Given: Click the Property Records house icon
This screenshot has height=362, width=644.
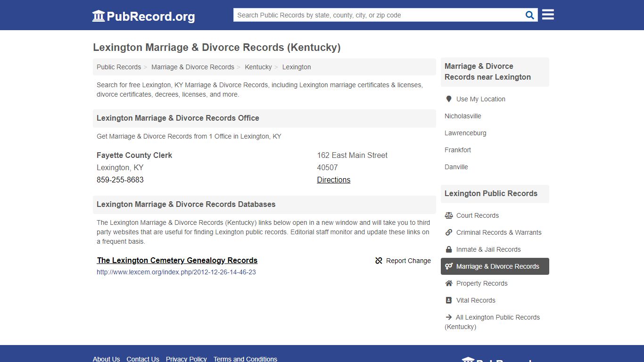Looking at the screenshot, I should [448, 283].
